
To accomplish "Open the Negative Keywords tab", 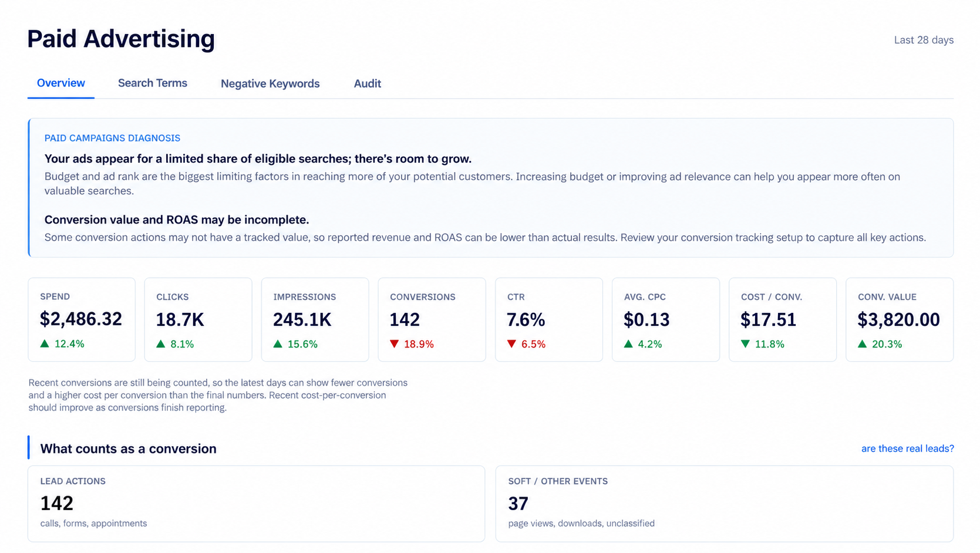I will pyautogui.click(x=270, y=83).
